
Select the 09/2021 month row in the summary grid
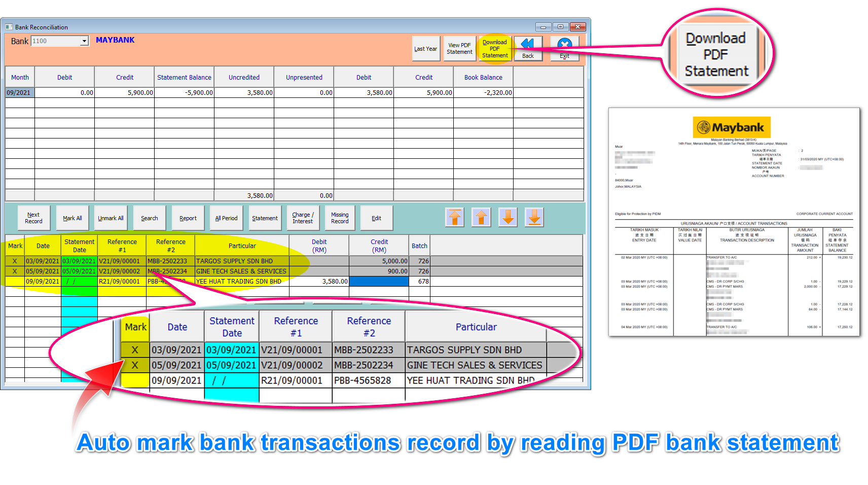[19, 92]
